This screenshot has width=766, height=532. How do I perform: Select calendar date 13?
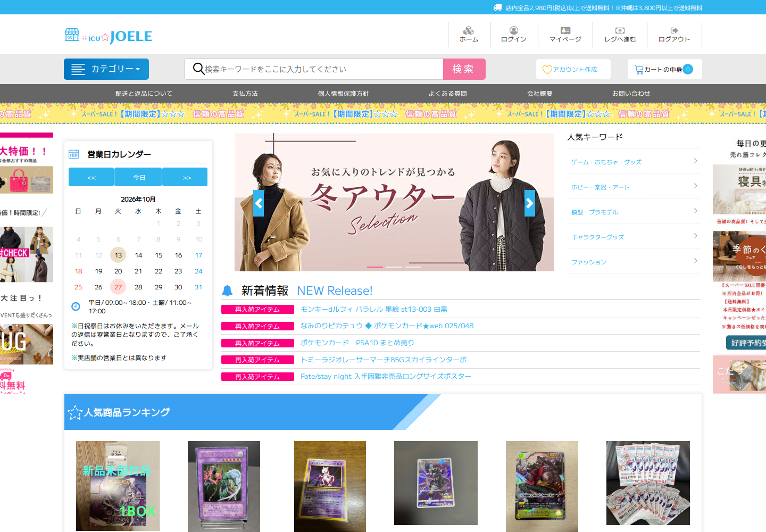tap(118, 255)
